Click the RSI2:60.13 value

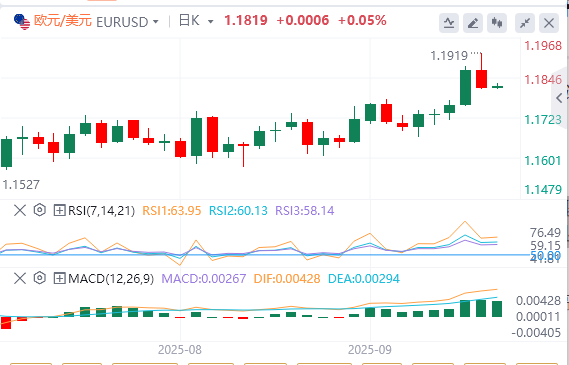238,211
